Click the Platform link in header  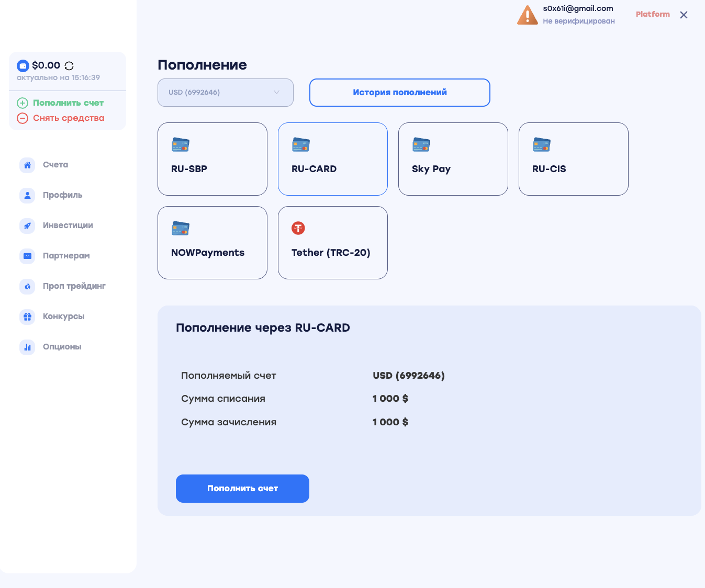[652, 14]
